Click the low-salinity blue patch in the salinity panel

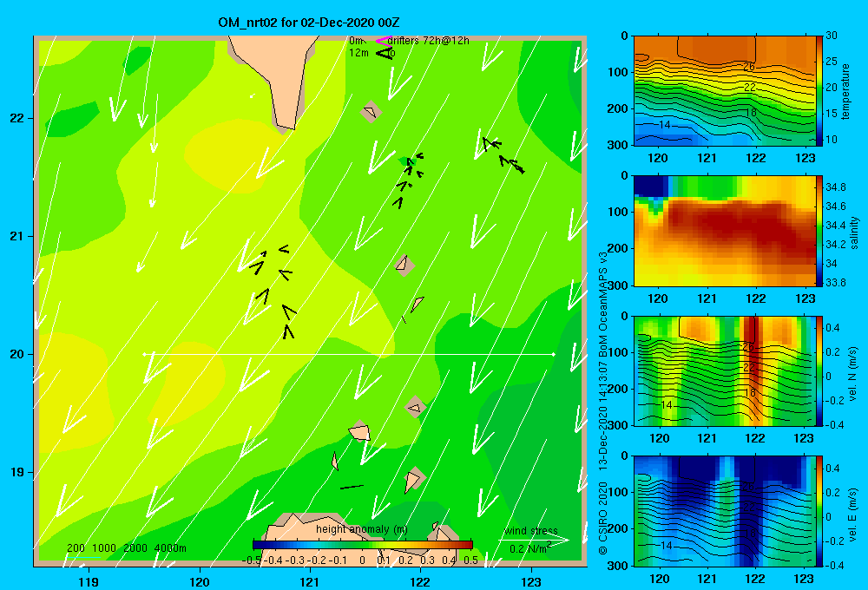point(650,186)
